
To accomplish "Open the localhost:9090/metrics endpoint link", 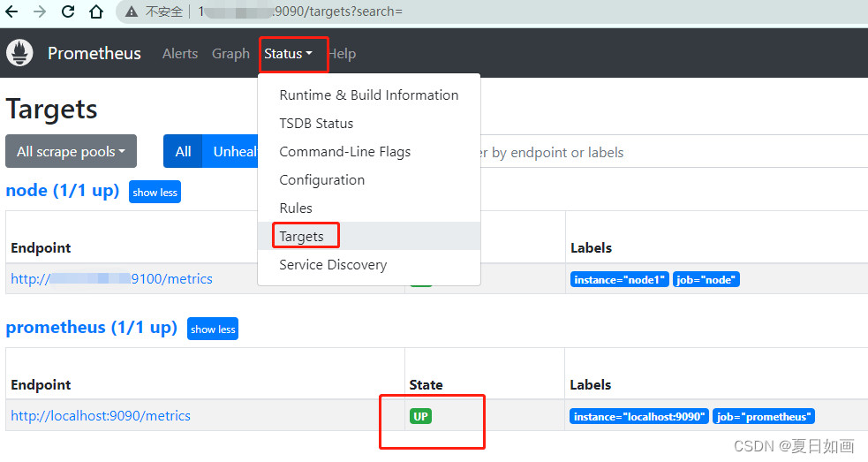I will 101,415.
